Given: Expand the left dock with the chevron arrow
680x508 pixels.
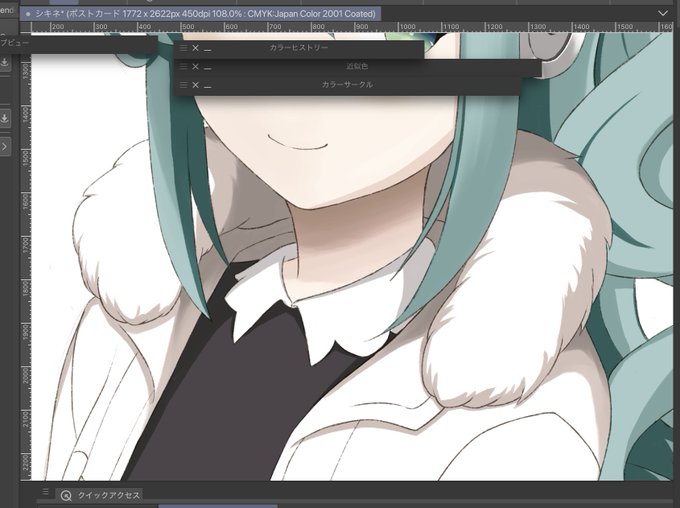Looking at the screenshot, I should point(4,147).
